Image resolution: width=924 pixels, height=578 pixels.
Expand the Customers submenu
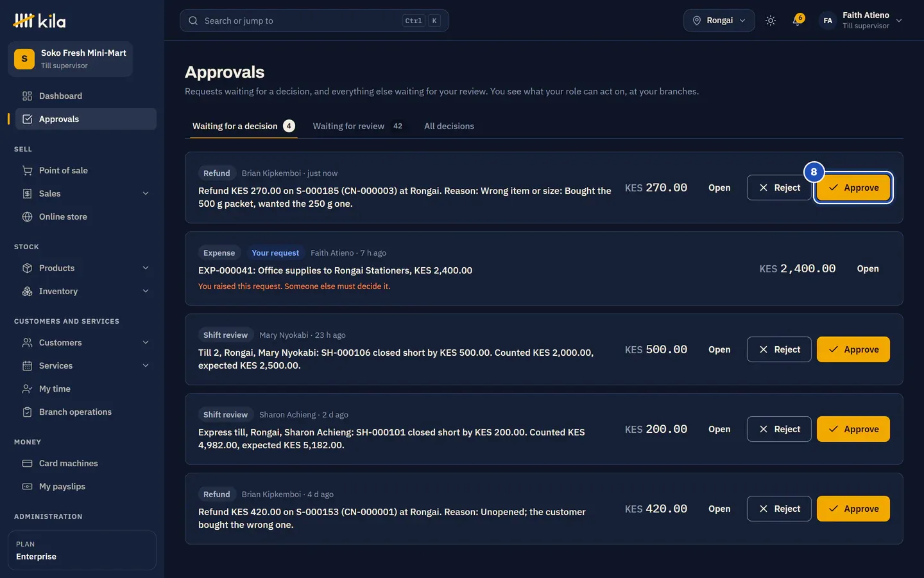[146, 342]
